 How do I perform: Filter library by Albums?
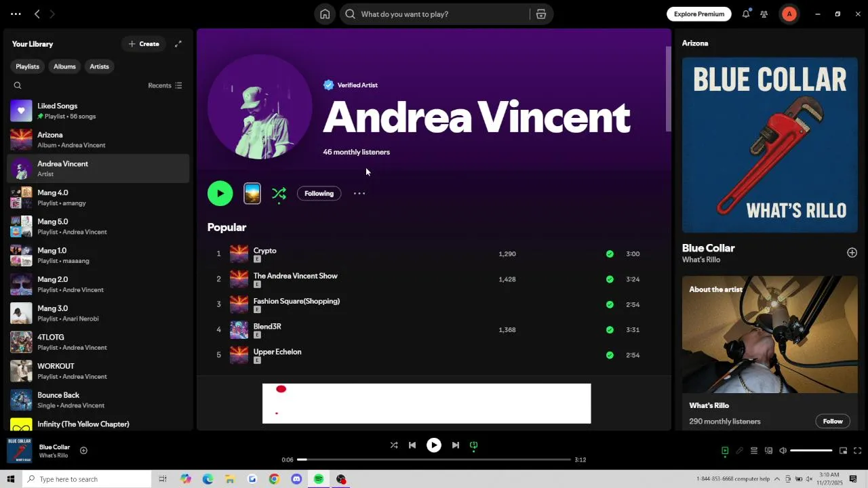pyautogui.click(x=64, y=66)
